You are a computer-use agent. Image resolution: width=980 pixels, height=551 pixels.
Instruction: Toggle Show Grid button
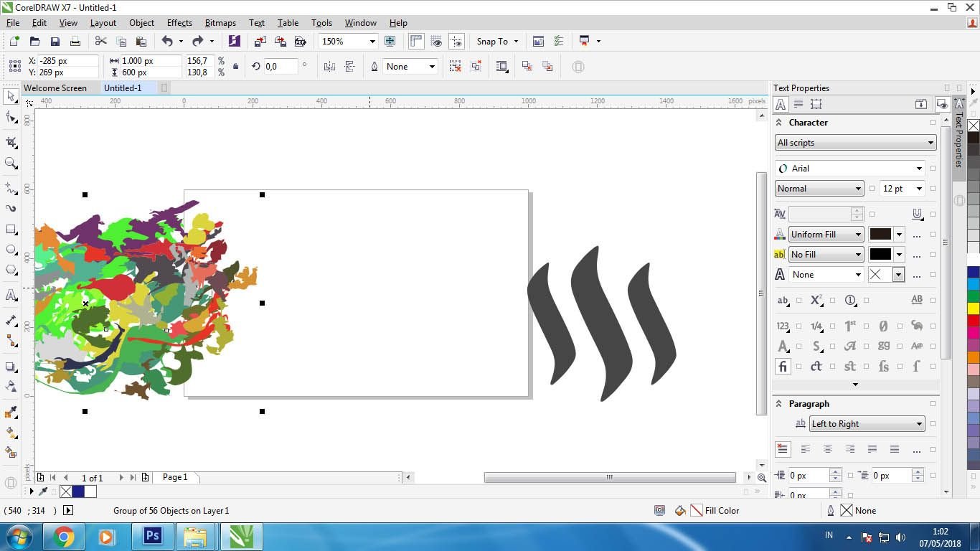436,42
